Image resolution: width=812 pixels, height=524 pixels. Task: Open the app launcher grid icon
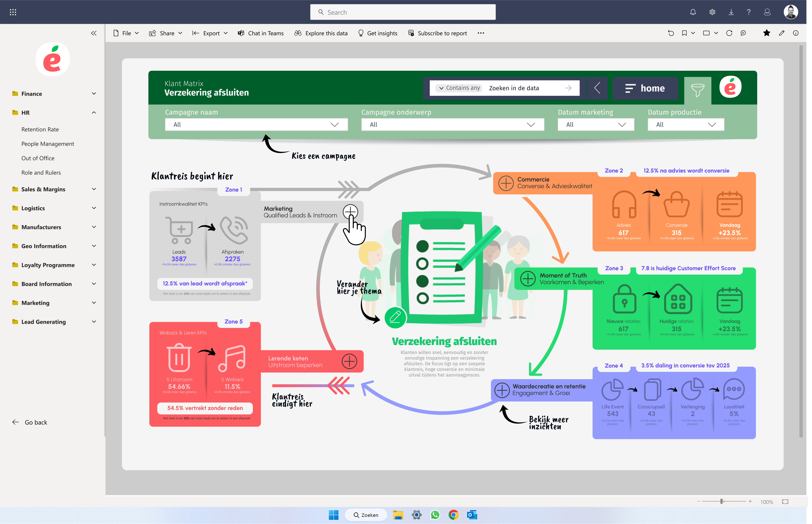[13, 12]
